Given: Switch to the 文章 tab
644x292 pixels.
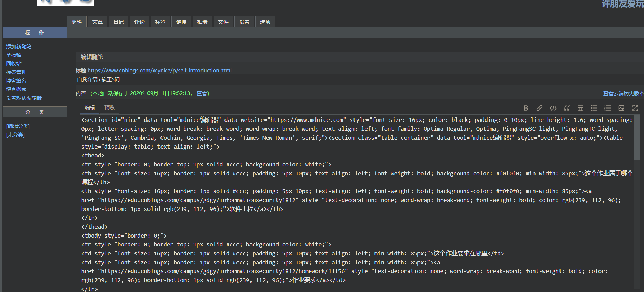Looking at the screenshot, I should click(x=98, y=22).
